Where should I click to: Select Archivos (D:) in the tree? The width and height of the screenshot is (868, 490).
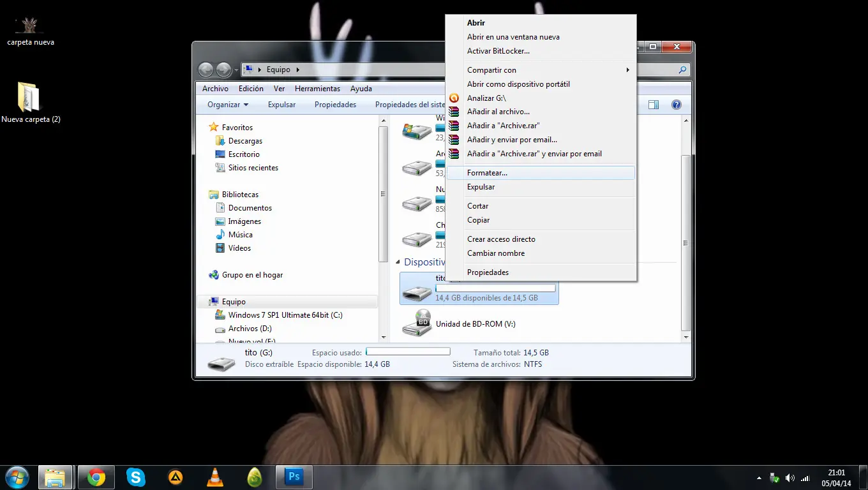coord(250,329)
